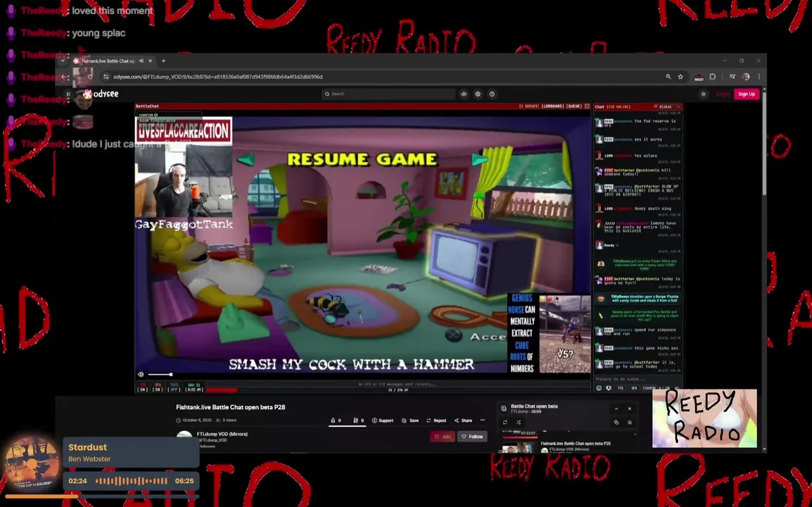Toggle the SFX ON indicator in status bar

pyautogui.click(x=158, y=388)
